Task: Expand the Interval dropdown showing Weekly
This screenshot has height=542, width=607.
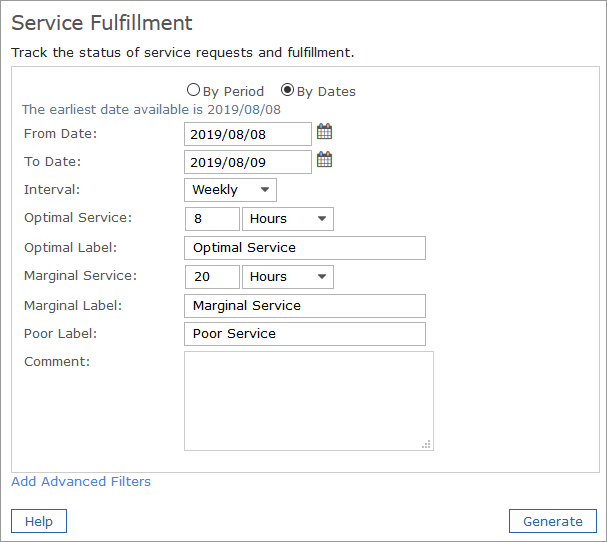Action: coord(230,190)
